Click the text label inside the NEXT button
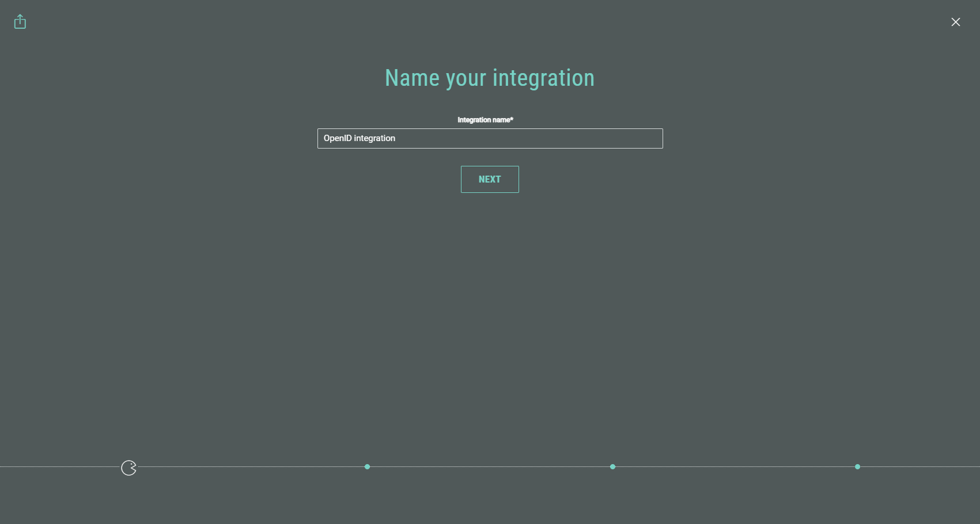 point(490,179)
